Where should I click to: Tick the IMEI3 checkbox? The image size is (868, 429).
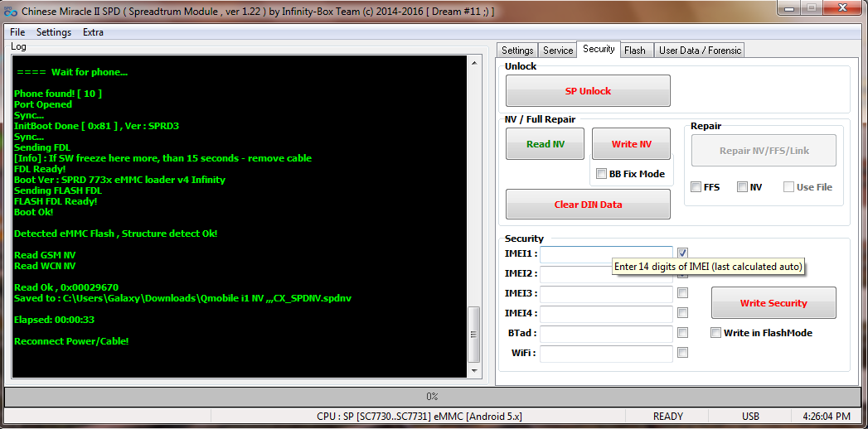(x=682, y=293)
